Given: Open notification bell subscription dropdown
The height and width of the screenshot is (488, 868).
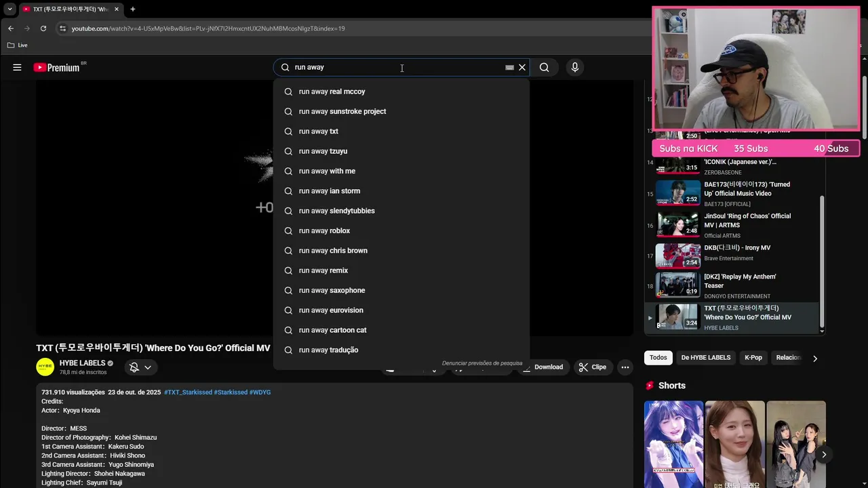Looking at the screenshot, I should (x=141, y=367).
